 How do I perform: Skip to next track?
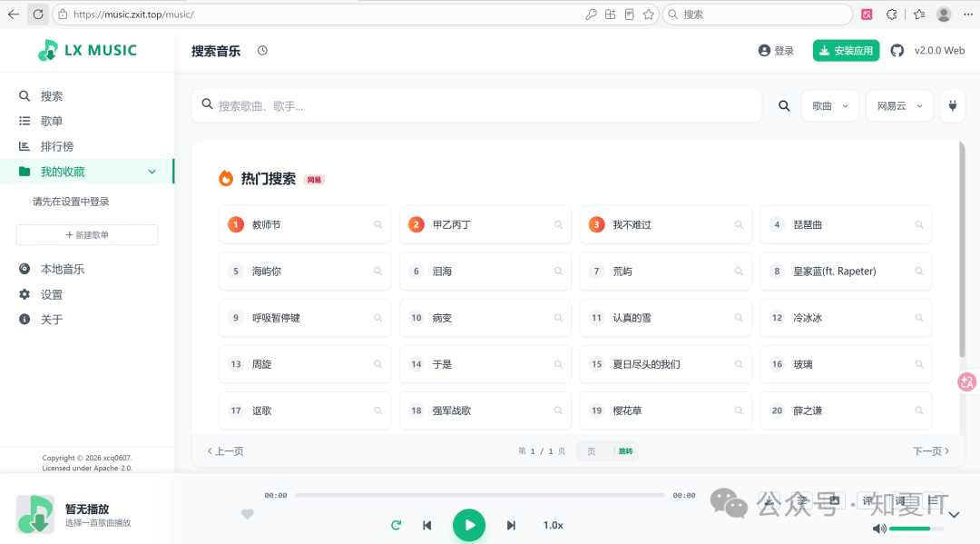pyautogui.click(x=511, y=525)
